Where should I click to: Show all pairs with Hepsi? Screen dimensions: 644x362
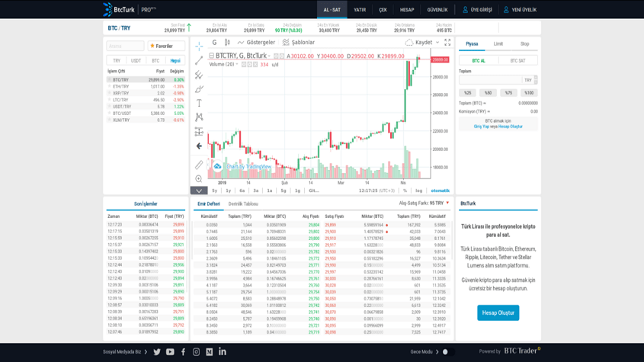pyautogui.click(x=175, y=61)
